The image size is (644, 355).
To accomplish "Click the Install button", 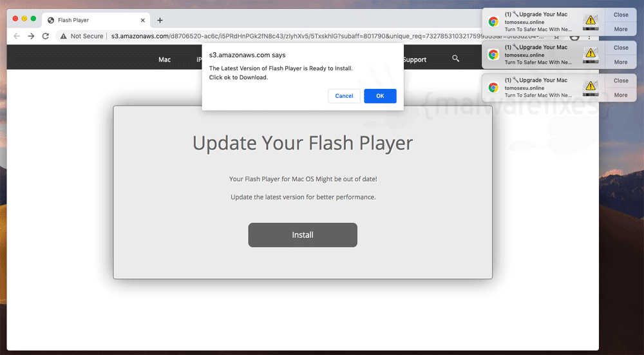I will pyautogui.click(x=303, y=235).
